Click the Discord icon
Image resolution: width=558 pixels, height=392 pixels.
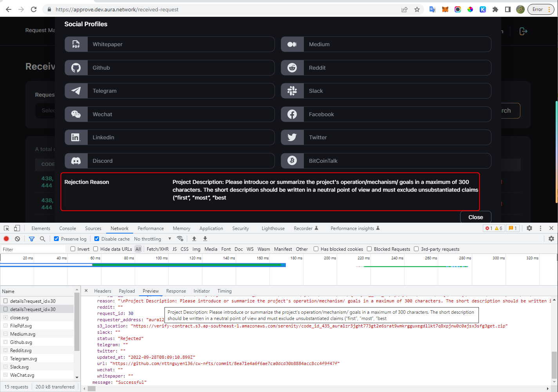click(x=76, y=161)
